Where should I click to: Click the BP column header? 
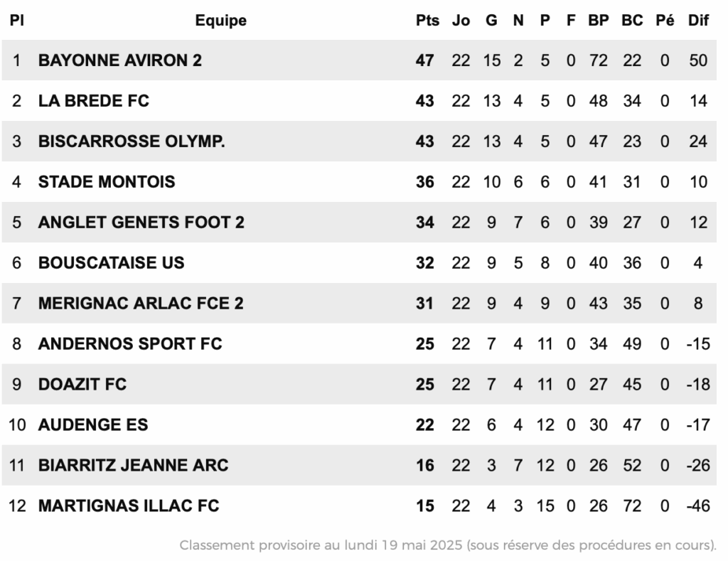pos(599,20)
